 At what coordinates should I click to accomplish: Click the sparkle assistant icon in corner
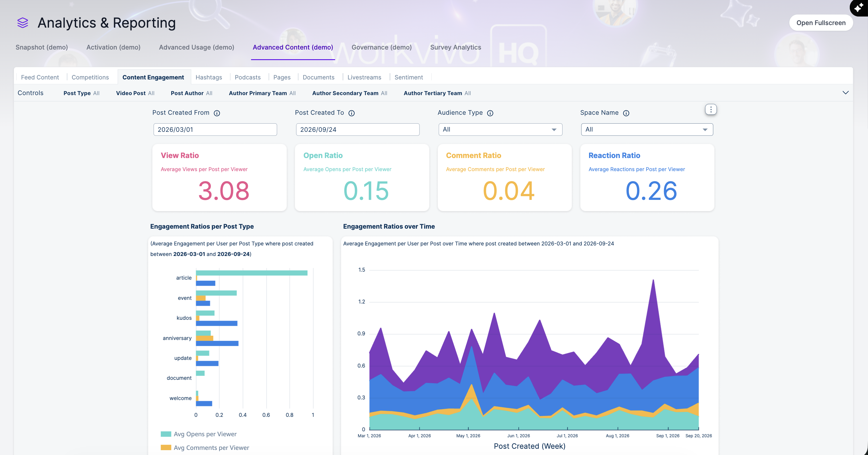pyautogui.click(x=859, y=7)
